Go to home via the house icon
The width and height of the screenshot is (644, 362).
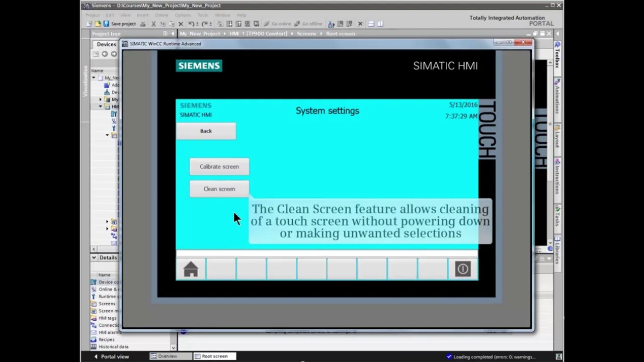(191, 269)
